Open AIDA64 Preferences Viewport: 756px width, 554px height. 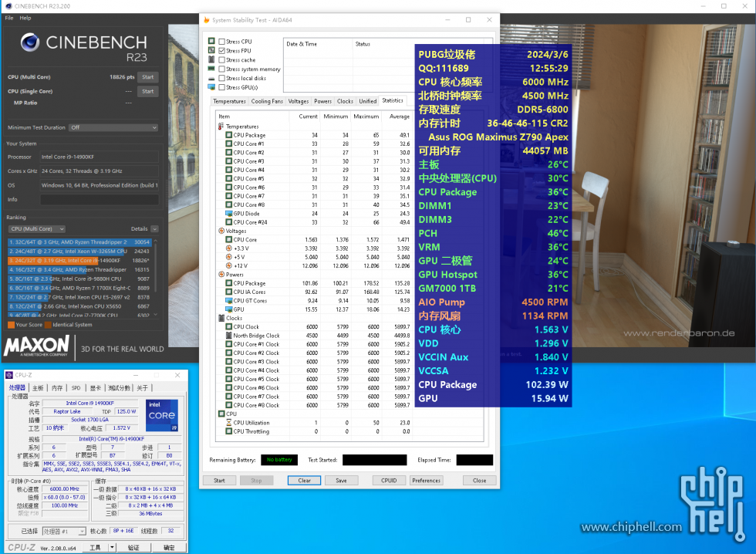click(426, 480)
